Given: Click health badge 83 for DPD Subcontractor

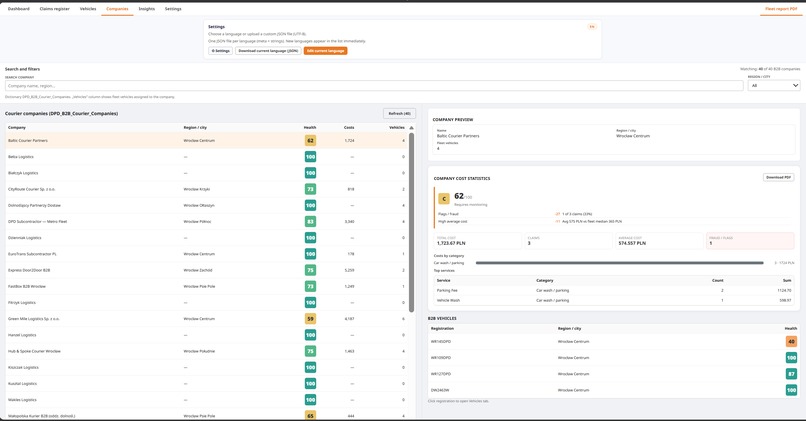Looking at the screenshot, I should pos(310,222).
